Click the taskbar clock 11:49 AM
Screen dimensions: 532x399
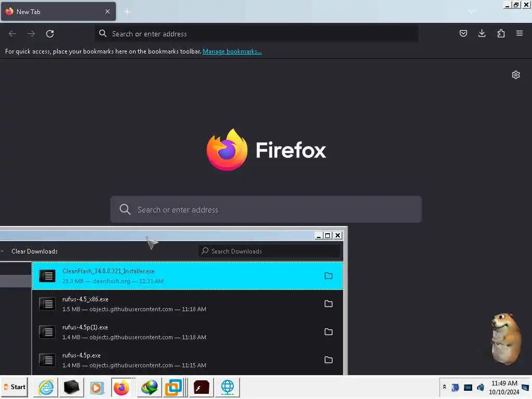(504, 387)
